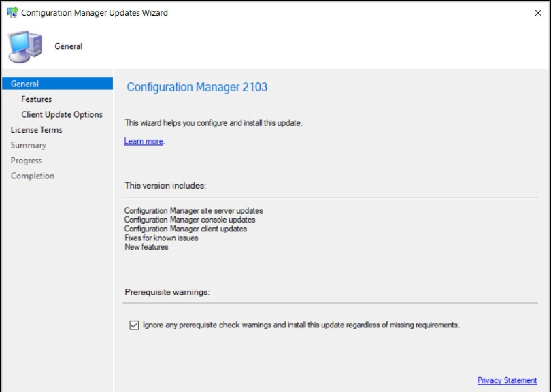Click 'Fixes for known issues' text
551x392 pixels.
coord(161,238)
